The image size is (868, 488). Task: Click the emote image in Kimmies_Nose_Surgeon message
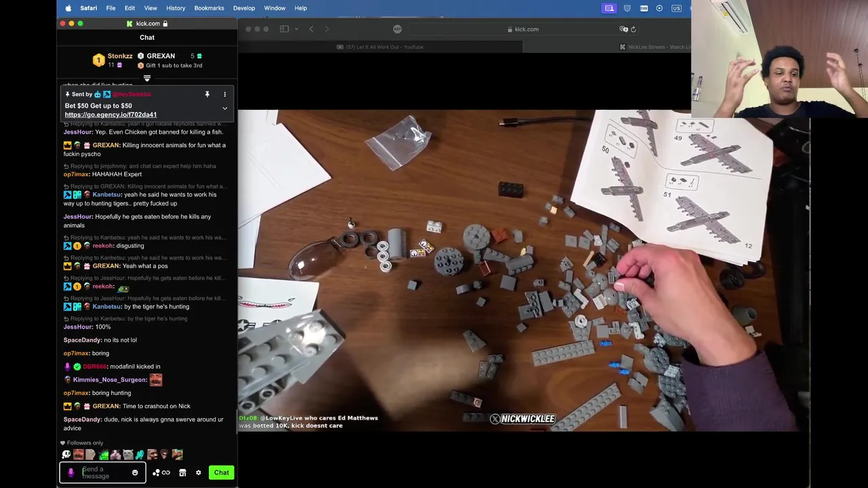tap(156, 380)
